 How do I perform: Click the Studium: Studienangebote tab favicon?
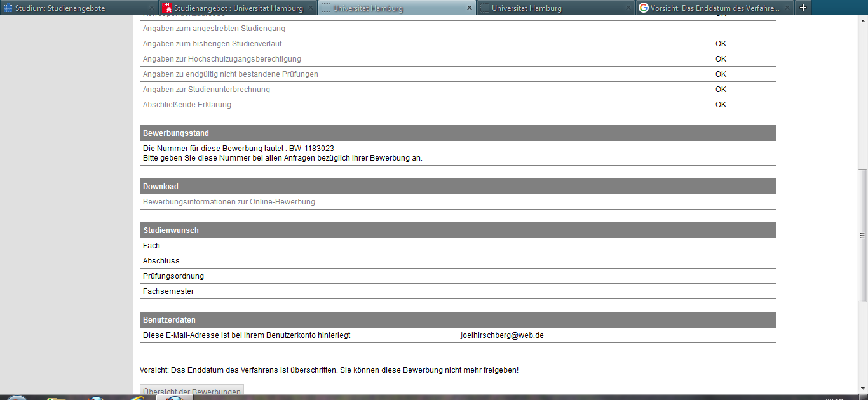(x=8, y=8)
